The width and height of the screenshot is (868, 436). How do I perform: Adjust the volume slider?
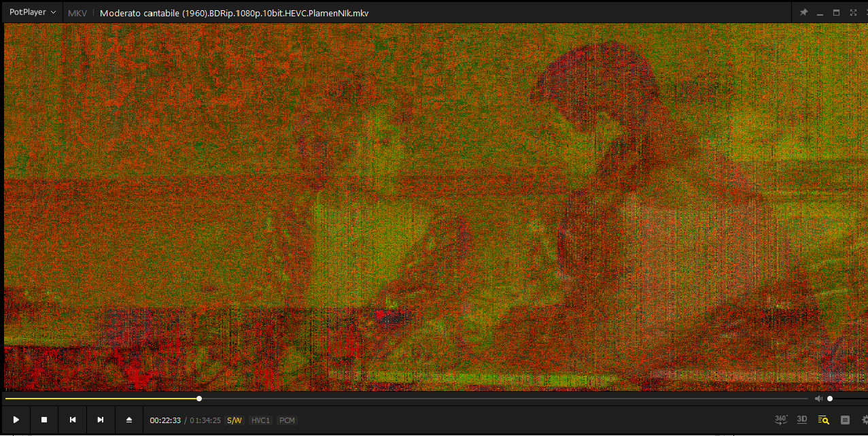click(x=848, y=399)
